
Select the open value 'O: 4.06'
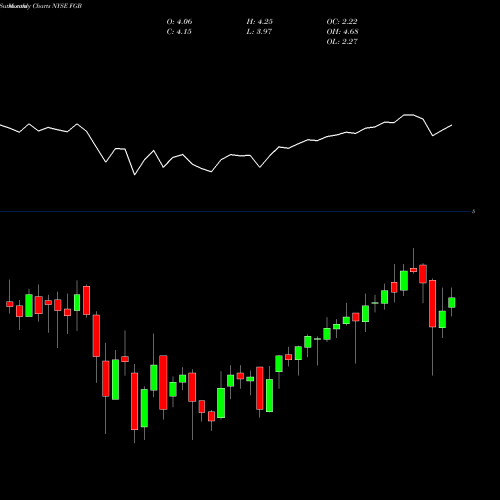(179, 22)
